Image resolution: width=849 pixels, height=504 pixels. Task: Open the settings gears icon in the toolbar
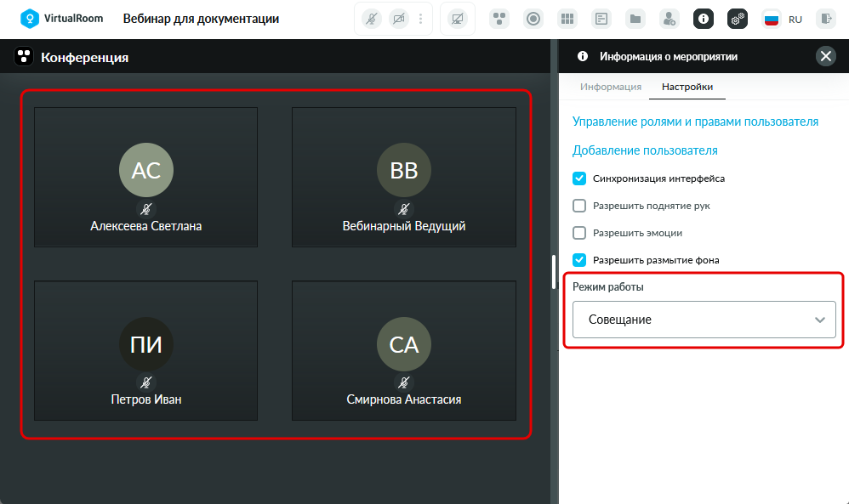(738, 20)
